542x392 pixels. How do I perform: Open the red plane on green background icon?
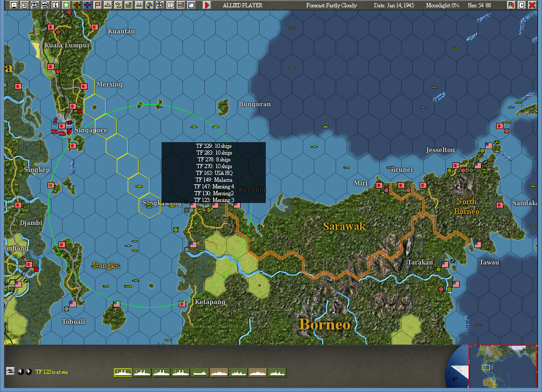[x=77, y=5]
